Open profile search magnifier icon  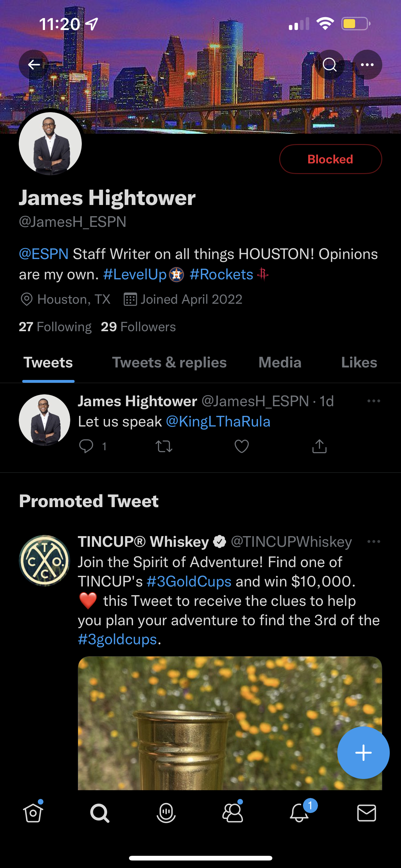(329, 64)
